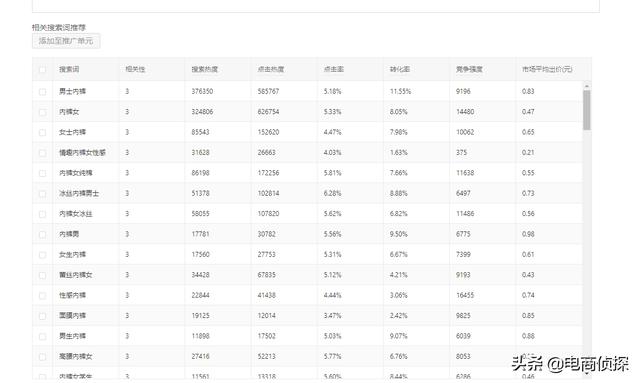640x383 pixels.
Task: Check the 性感内裤 keyword checkbox
Action: (42, 296)
